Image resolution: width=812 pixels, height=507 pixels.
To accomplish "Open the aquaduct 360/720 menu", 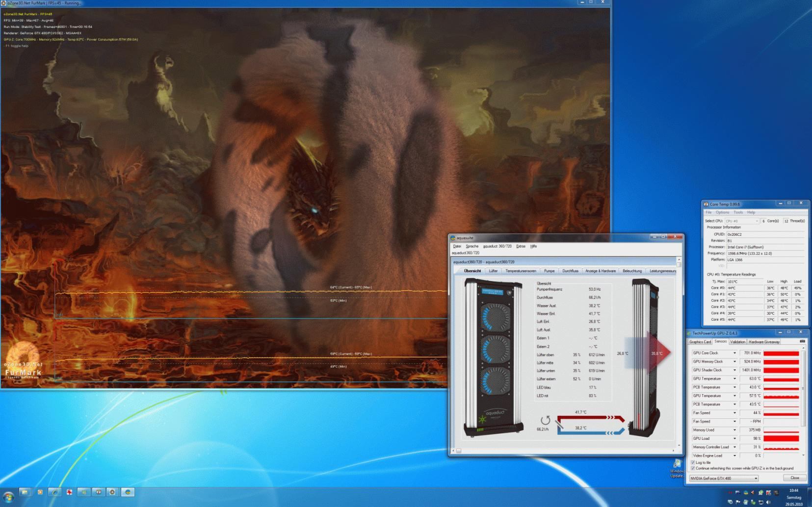I will tap(497, 246).
